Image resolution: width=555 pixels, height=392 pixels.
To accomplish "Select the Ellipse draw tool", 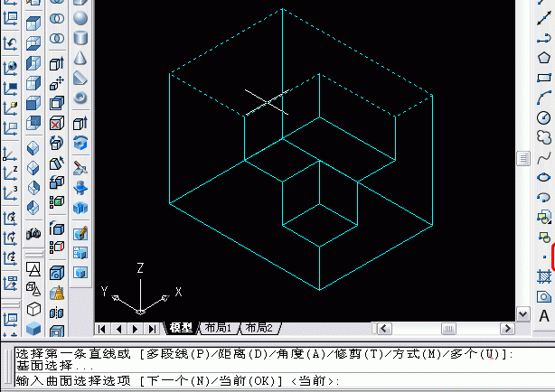I will 543,177.
